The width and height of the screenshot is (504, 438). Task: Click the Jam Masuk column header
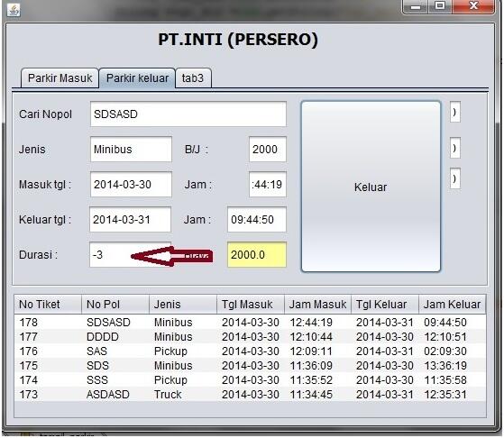[x=317, y=304]
